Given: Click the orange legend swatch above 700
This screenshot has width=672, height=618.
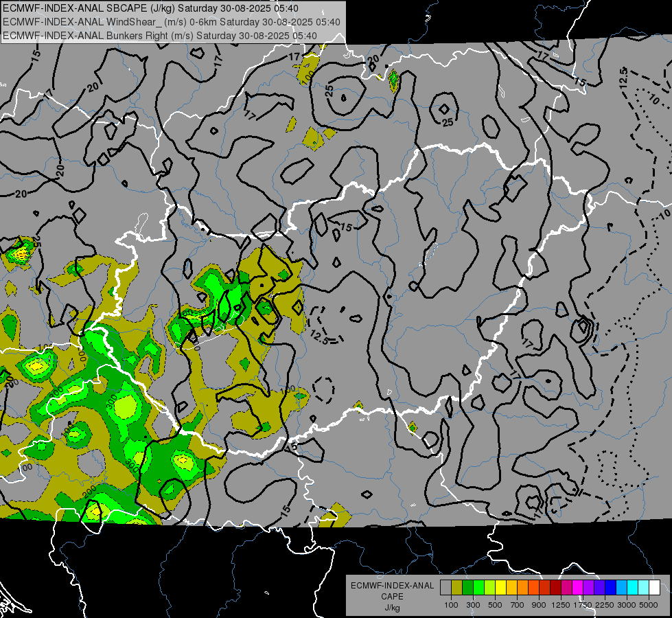Looking at the screenshot, I should tap(522, 588).
